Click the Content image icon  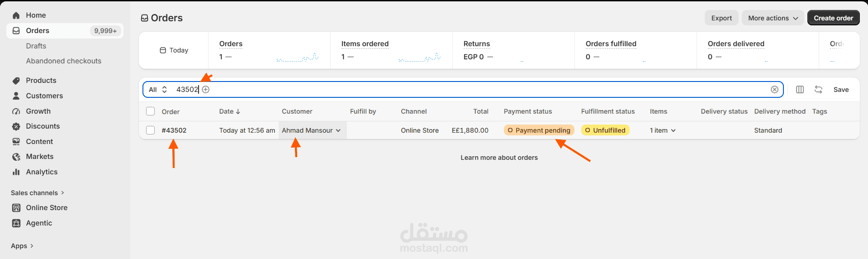[16, 142]
